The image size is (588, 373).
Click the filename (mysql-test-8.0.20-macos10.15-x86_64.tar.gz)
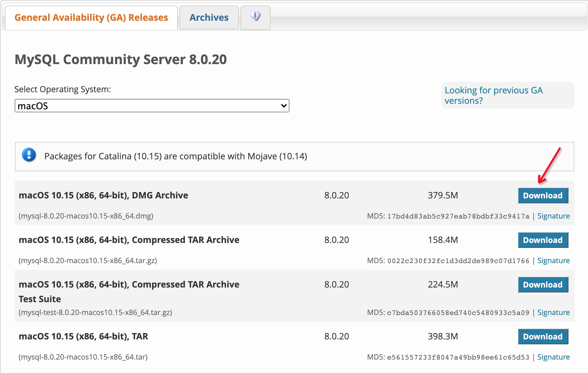pyautogui.click(x=95, y=313)
